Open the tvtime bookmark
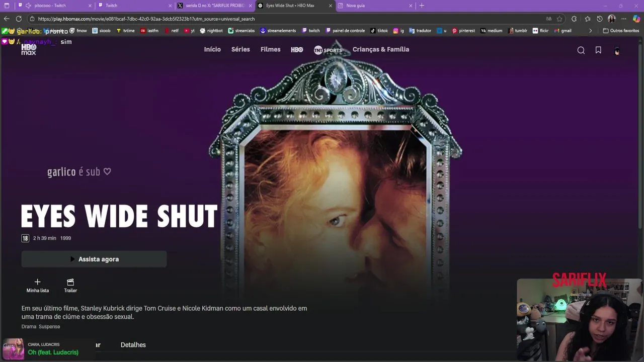This screenshot has height=362, width=644. tap(125, 31)
